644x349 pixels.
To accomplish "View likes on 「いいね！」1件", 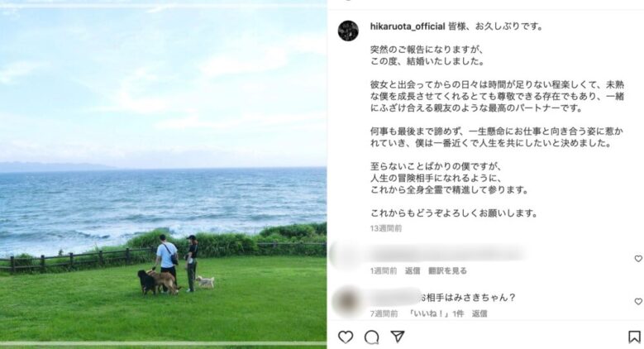I will [x=436, y=313].
